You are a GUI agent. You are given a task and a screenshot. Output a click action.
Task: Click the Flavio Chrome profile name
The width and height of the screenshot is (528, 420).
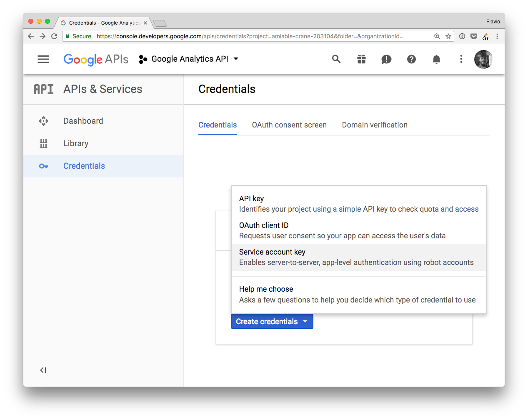point(493,22)
